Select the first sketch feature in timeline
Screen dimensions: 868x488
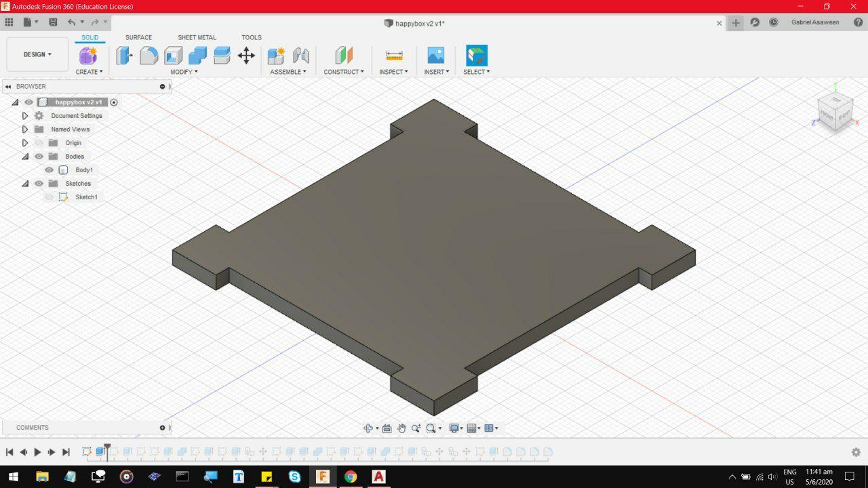pos(87,451)
